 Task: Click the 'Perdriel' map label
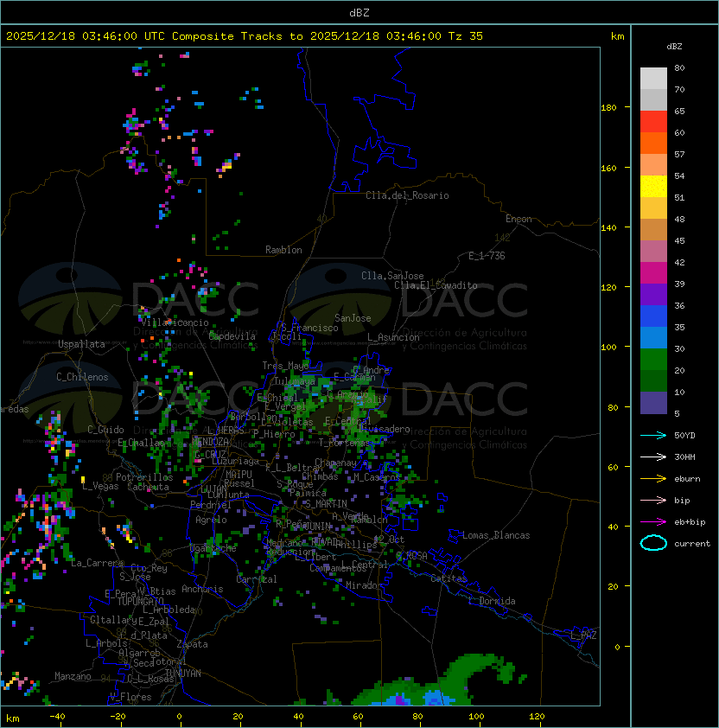tap(211, 505)
